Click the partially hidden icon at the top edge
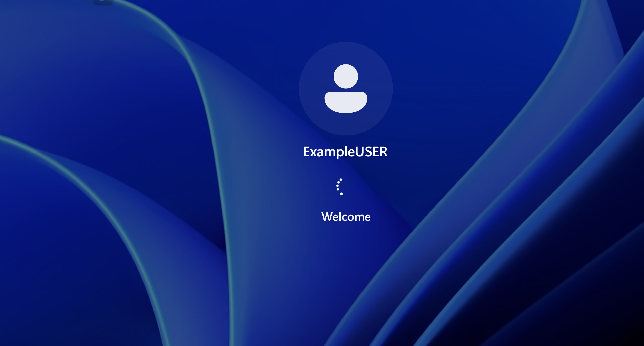The width and height of the screenshot is (644, 346). (102, 1)
